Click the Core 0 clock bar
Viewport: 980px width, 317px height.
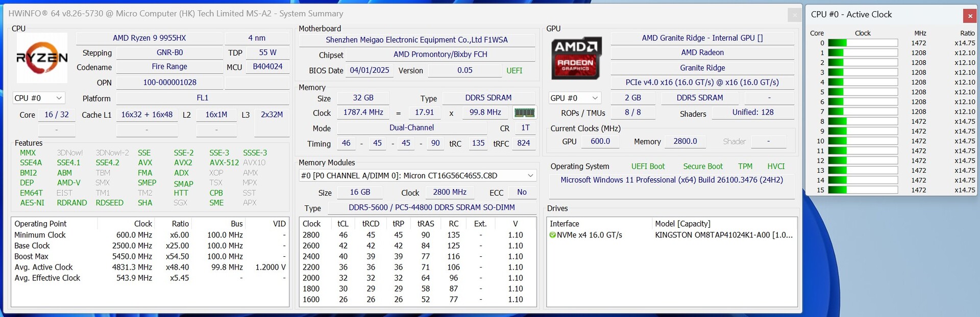(x=863, y=43)
